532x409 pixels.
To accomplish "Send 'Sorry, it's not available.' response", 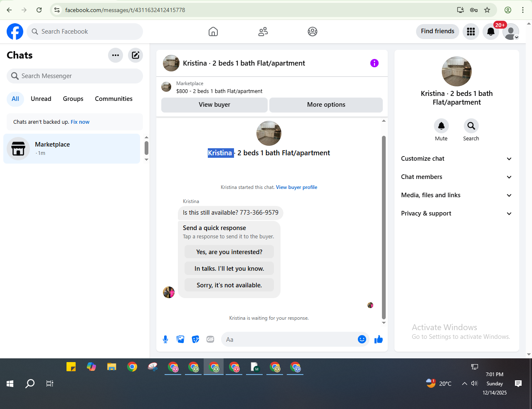I will (x=229, y=285).
